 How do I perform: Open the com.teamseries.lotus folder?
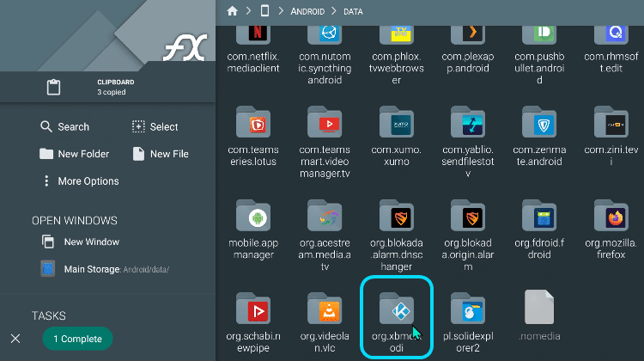click(x=253, y=136)
